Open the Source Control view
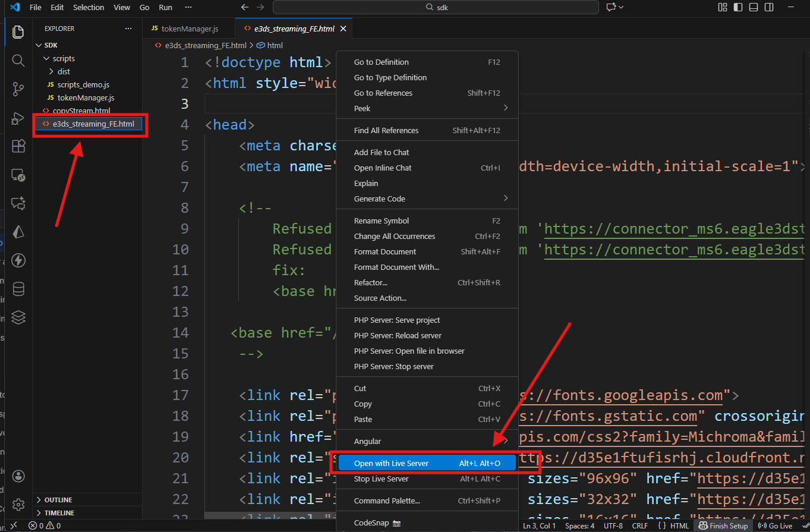810x532 pixels. coord(18,89)
